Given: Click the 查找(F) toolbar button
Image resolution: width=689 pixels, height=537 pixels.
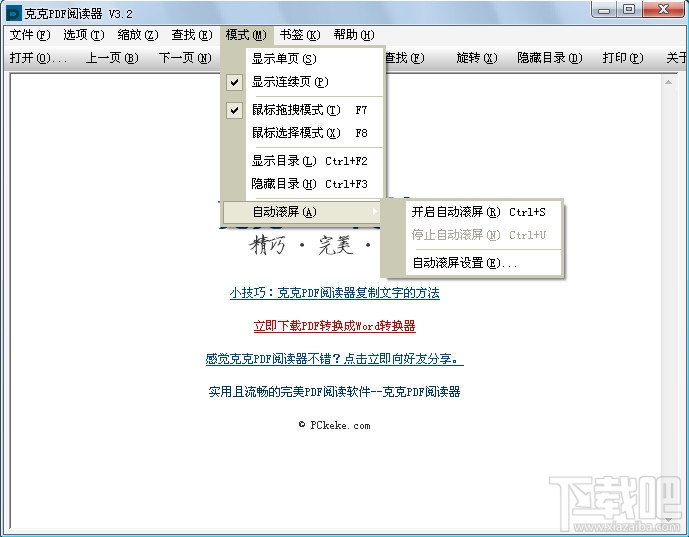Looking at the screenshot, I should pos(405,58).
